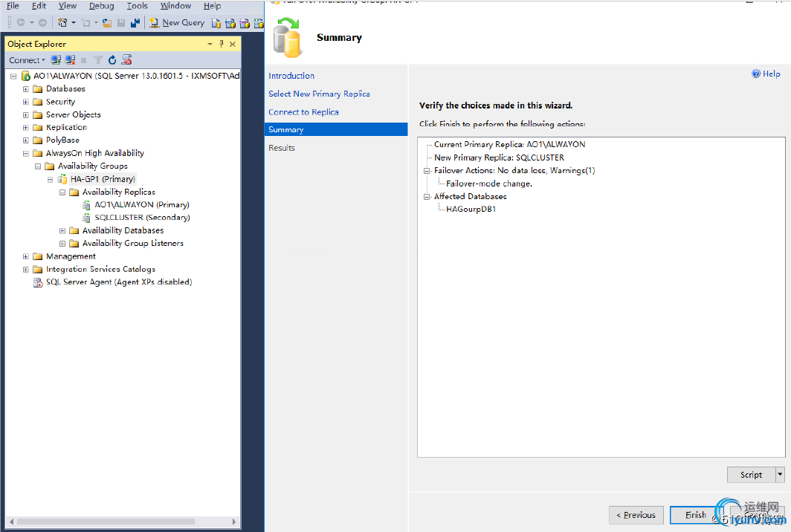Viewport: 791px width, 532px height.
Task: Collapse the Affected Databases summary node
Action: tap(427, 197)
